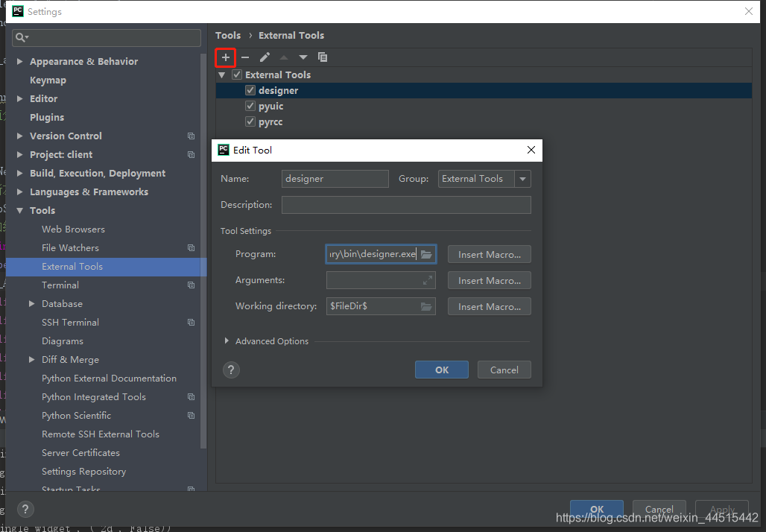The image size is (766, 532).
Task: Click project-level icon next to SSH Terminal
Action: tap(191, 323)
